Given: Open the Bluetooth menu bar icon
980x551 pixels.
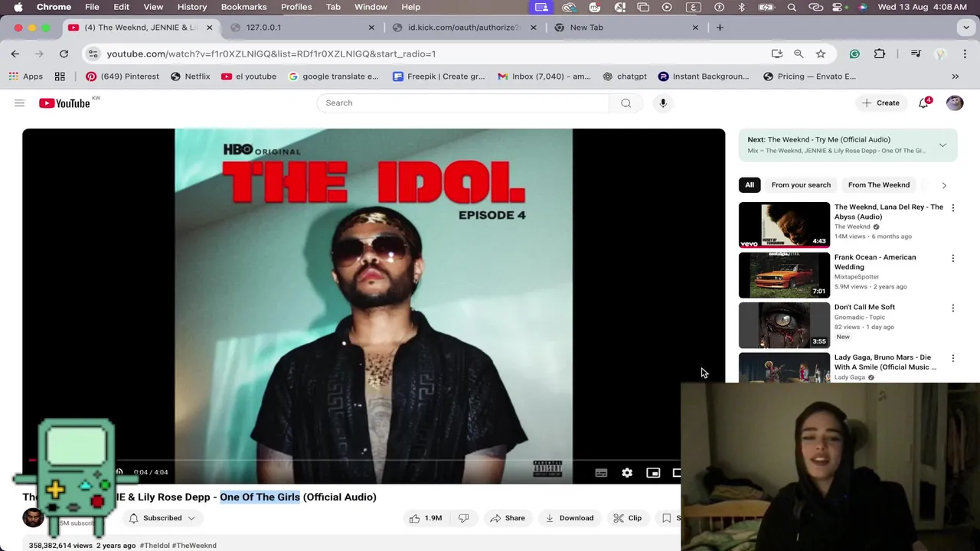Looking at the screenshot, I should [741, 7].
